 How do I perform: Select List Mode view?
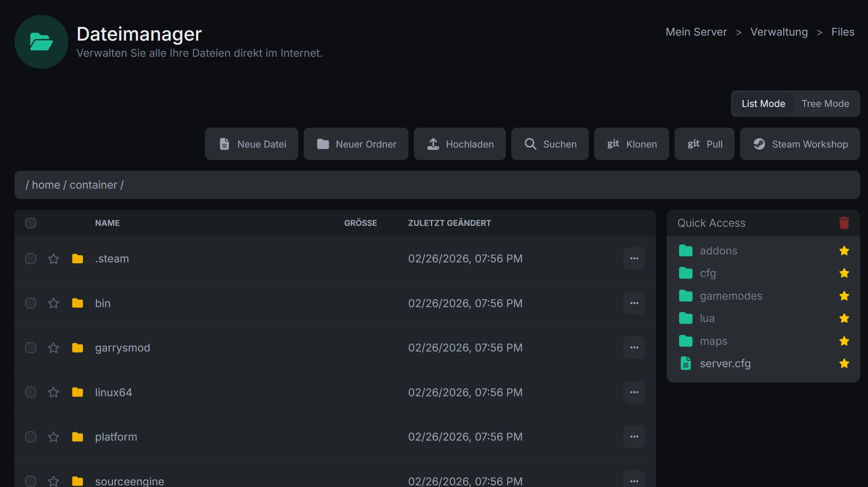[x=763, y=104]
